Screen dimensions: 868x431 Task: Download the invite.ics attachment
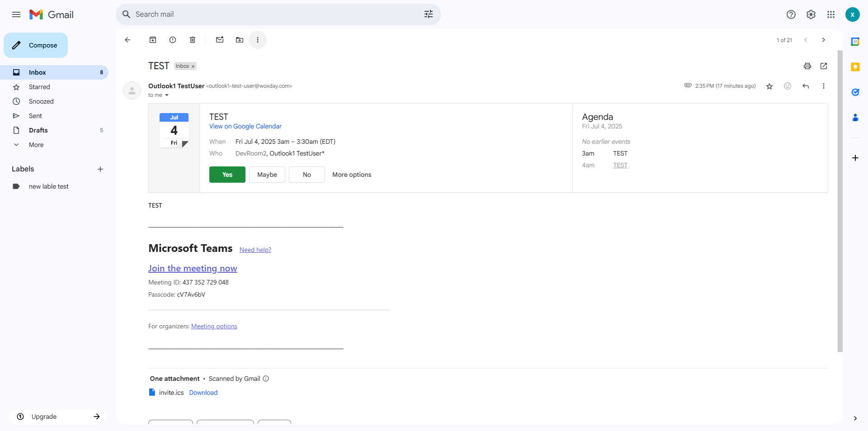[x=203, y=393]
